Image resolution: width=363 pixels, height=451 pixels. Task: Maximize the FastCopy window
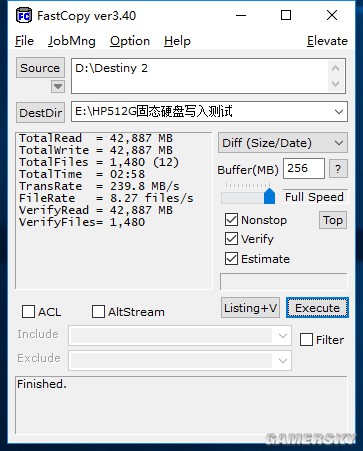pos(286,15)
